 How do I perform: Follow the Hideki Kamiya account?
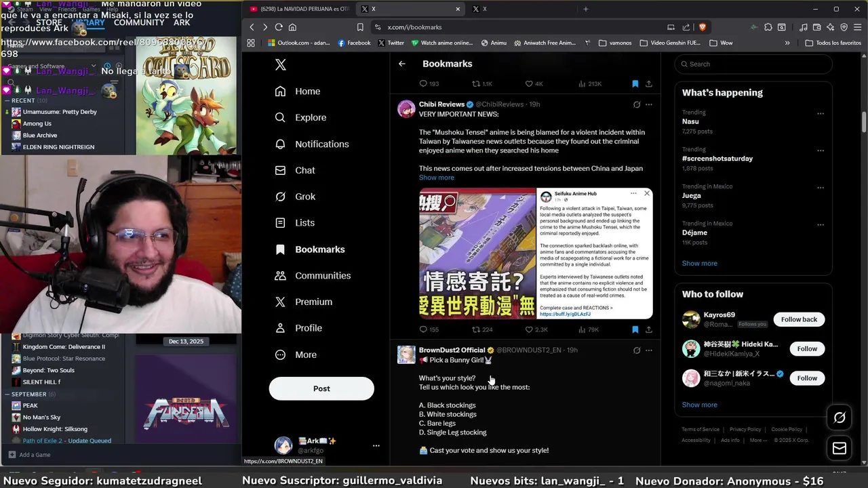[807, 348]
